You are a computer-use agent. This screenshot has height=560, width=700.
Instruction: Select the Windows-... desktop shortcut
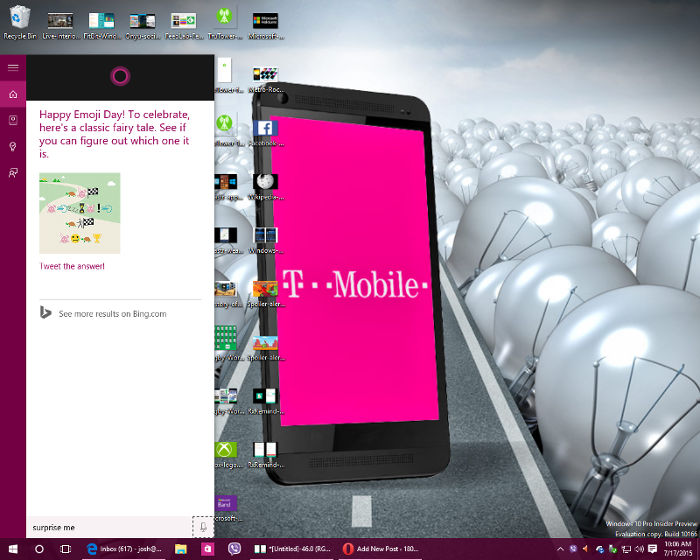[x=266, y=240]
